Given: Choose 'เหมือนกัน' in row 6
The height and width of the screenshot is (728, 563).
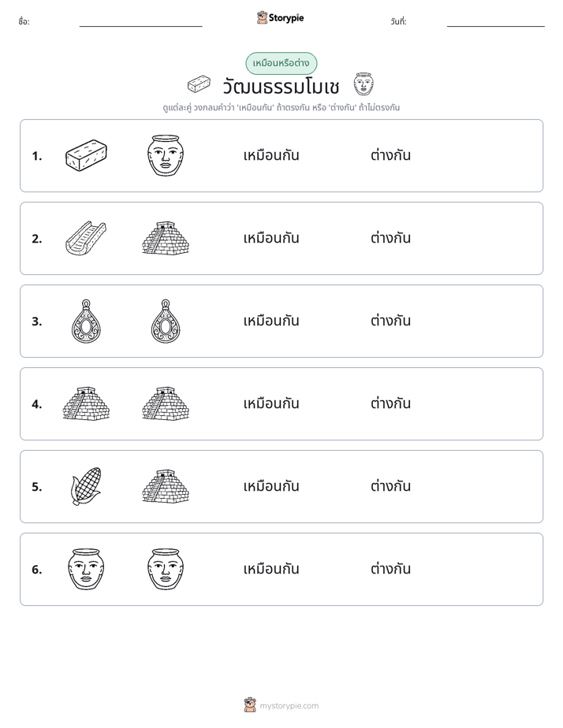Looking at the screenshot, I should pyautogui.click(x=271, y=569).
